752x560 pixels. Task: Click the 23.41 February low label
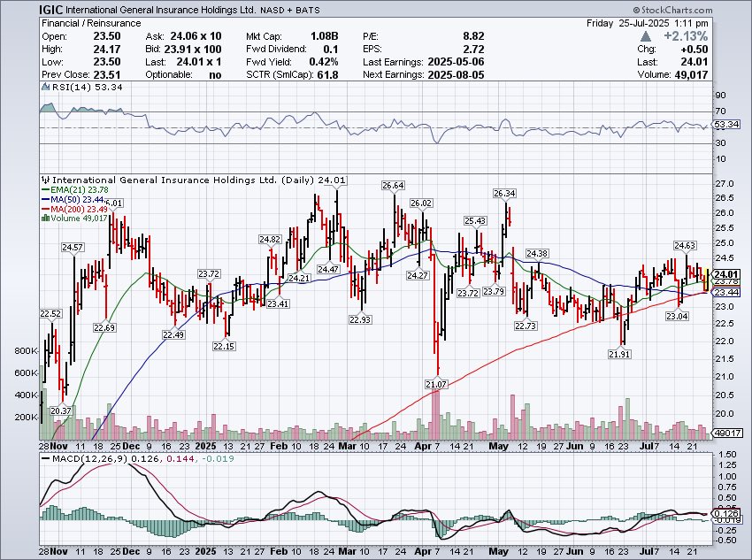click(x=278, y=303)
